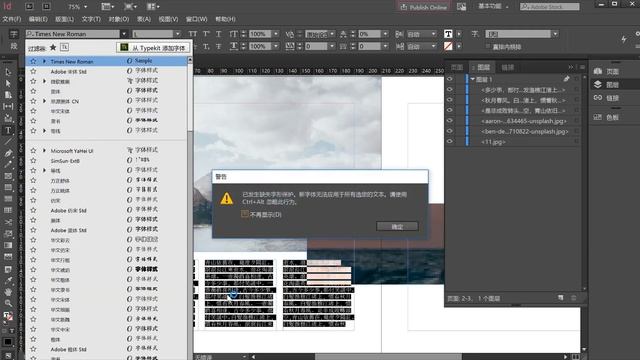Favorite the SimSun-ExtB font star
The width and height of the screenshot is (640, 360).
pyautogui.click(x=33, y=160)
